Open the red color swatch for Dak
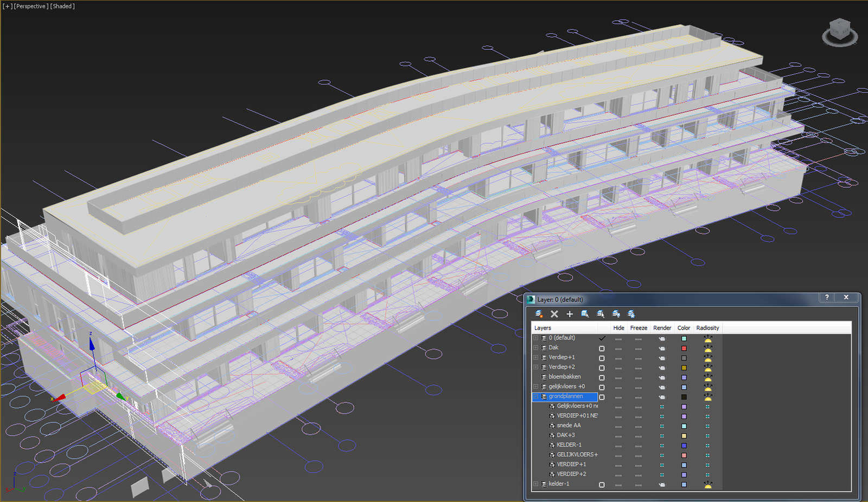The image size is (868, 502). [x=684, y=348]
